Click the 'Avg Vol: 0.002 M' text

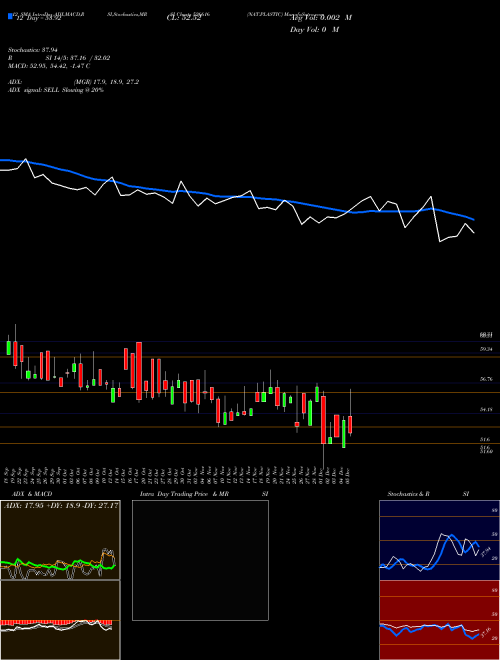[321, 18]
